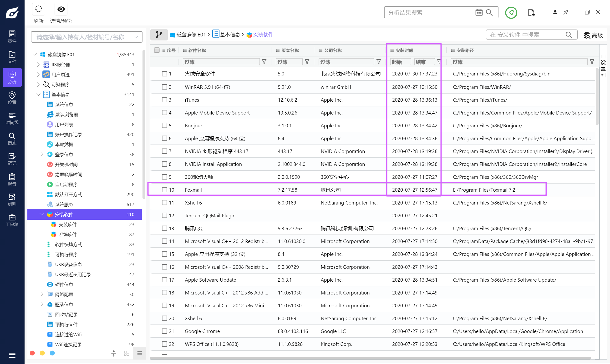This screenshot has height=364, width=610.
Task: Open the 笔记 (Notes) sidebar section
Action: (12, 159)
